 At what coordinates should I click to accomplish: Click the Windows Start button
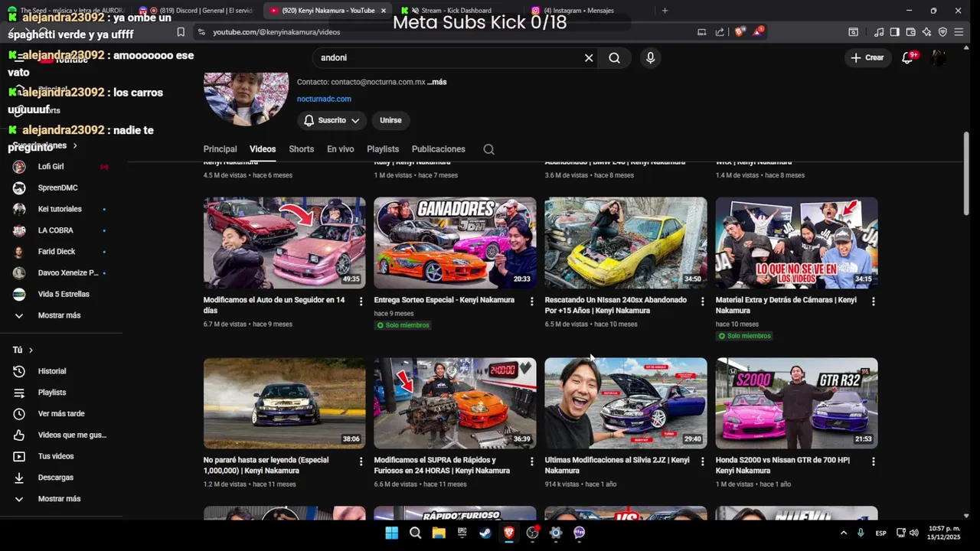(x=392, y=533)
